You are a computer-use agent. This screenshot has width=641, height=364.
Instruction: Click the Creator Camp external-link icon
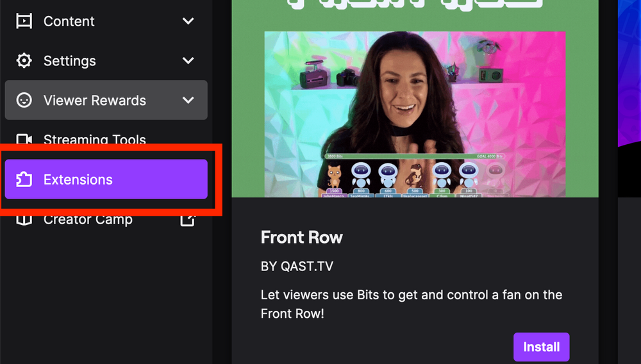(188, 220)
